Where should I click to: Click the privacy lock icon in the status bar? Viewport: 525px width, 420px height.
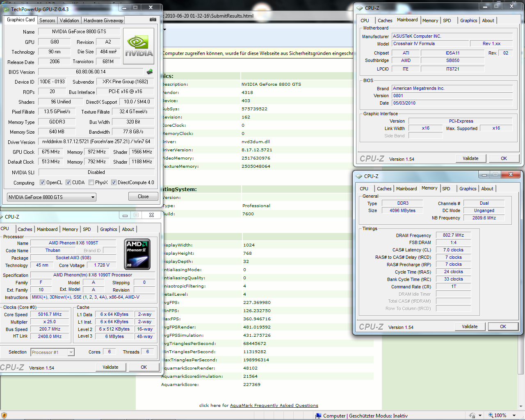coord(472,415)
